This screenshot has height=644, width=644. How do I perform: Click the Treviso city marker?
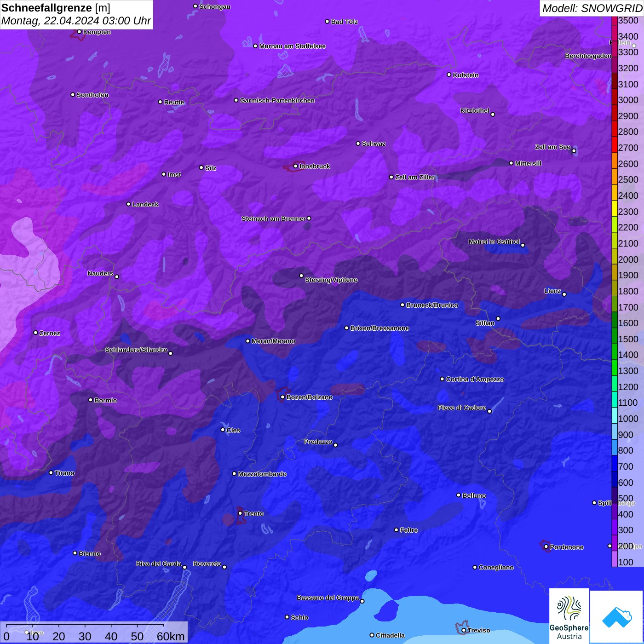coord(464,630)
